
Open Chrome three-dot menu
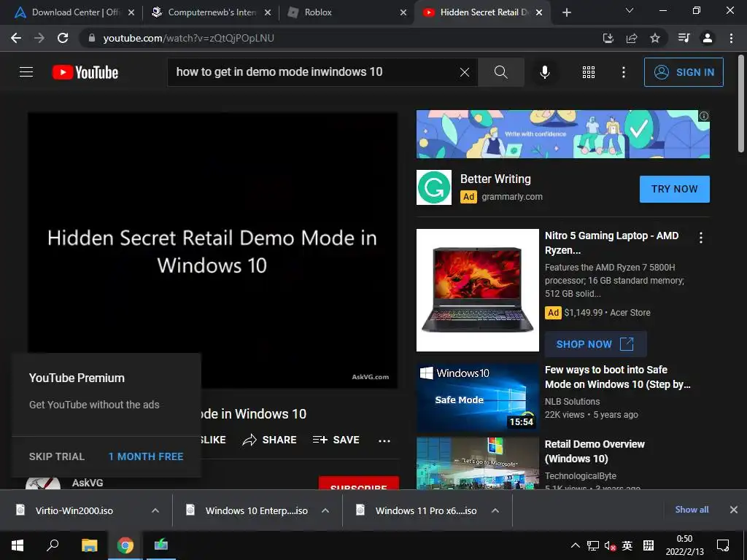[731, 38]
